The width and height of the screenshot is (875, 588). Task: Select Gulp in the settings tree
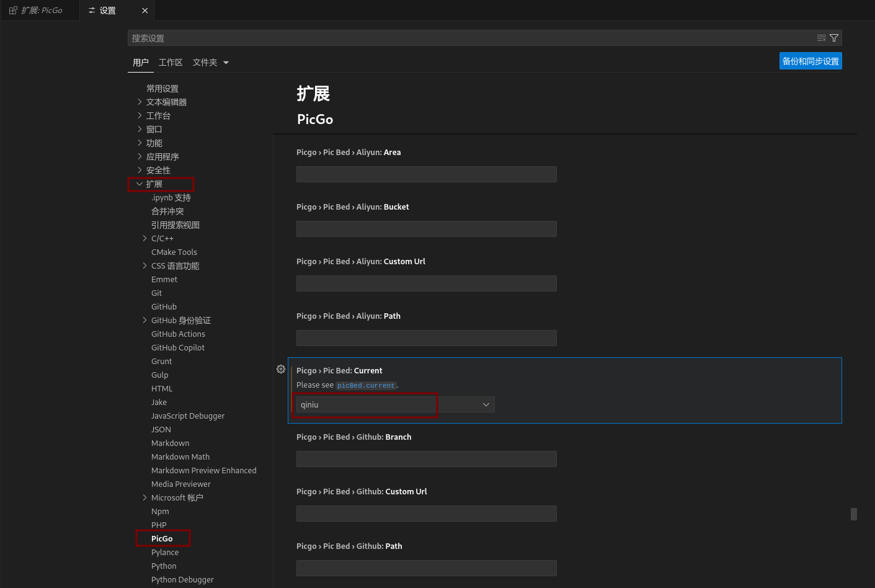tap(159, 375)
